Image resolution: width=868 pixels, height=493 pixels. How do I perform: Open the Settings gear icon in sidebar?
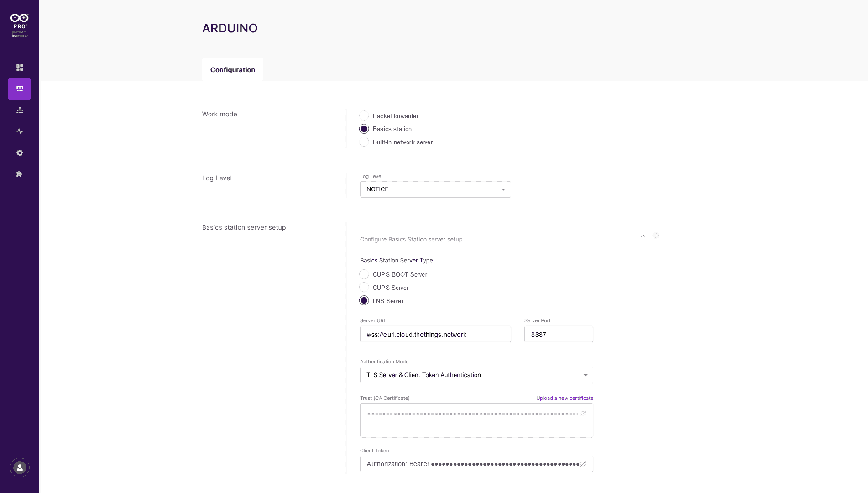click(20, 153)
